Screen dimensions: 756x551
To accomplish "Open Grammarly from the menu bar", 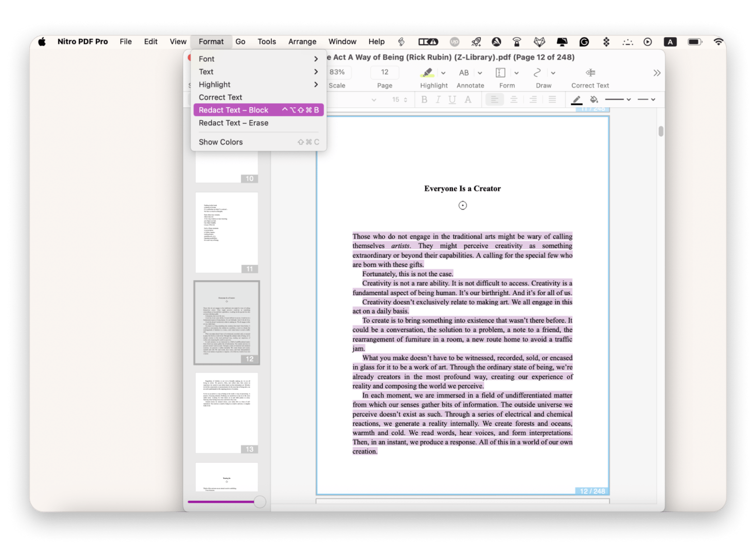I will (x=584, y=42).
